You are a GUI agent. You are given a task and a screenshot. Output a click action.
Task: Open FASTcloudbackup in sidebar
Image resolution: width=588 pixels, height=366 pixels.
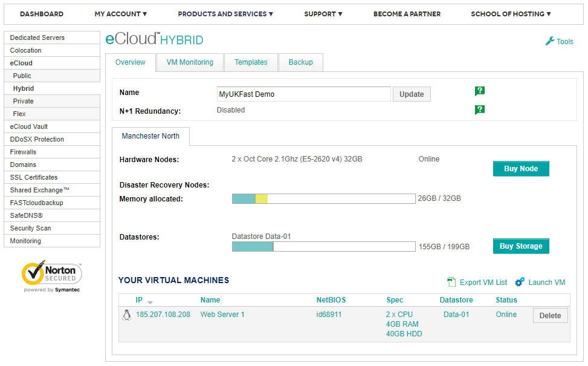point(52,203)
